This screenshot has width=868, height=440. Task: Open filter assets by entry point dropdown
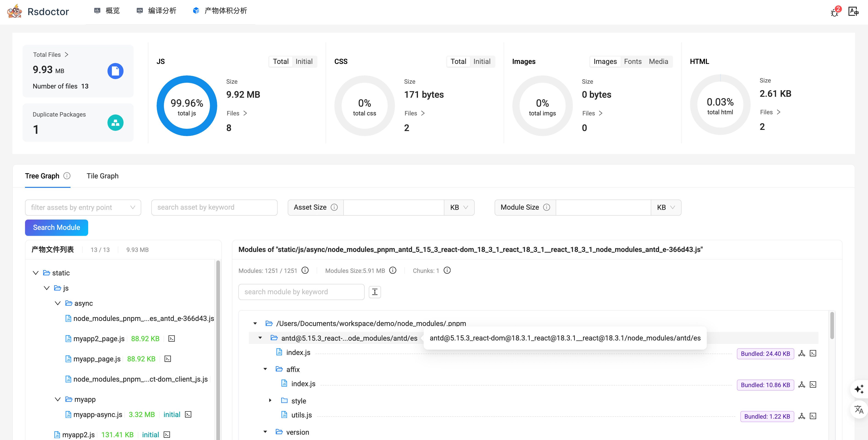[x=83, y=207]
